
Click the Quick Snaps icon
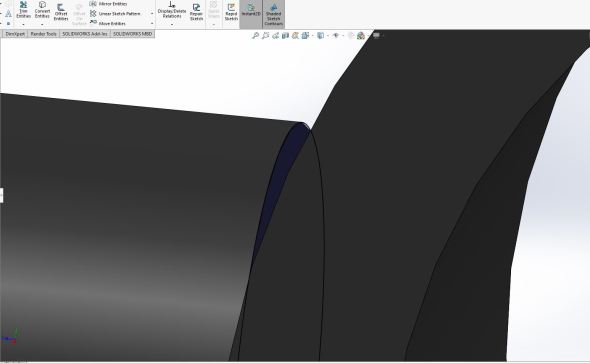point(214,10)
